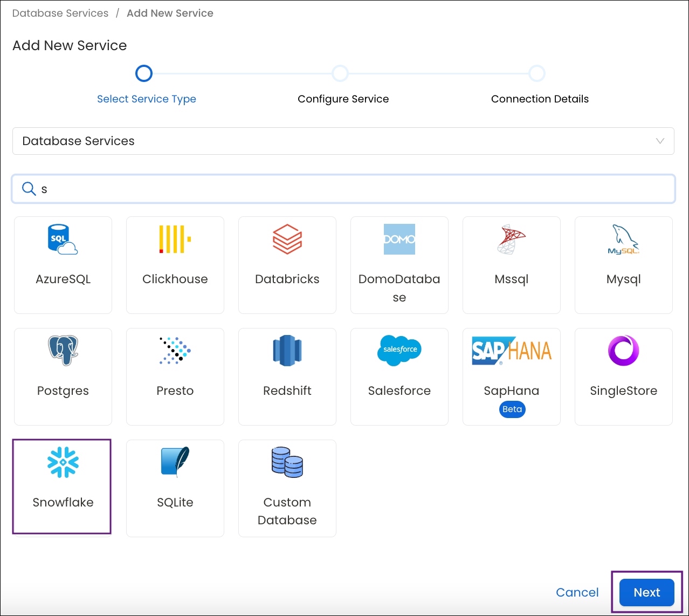Select the Salesforce cloud icon

pyautogui.click(x=399, y=351)
